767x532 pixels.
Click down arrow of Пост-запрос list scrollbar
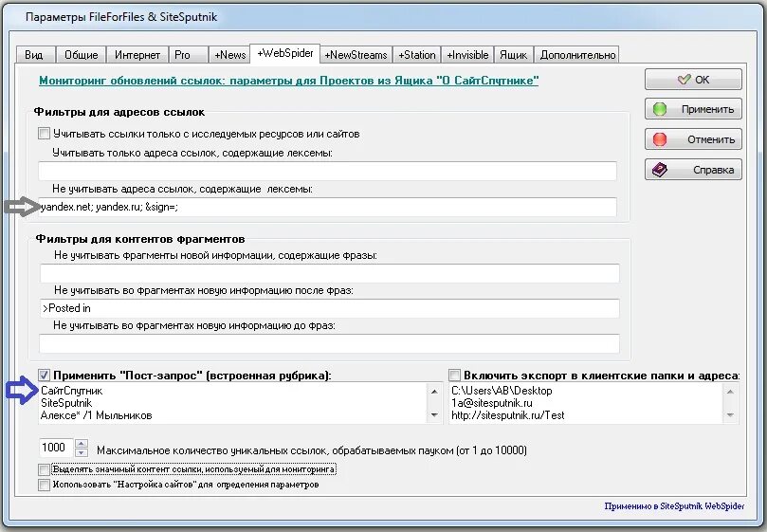(434, 415)
